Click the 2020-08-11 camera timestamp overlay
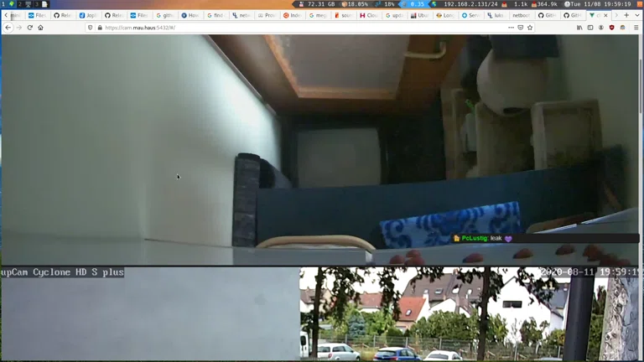The height and width of the screenshot is (362, 644). coord(589,272)
